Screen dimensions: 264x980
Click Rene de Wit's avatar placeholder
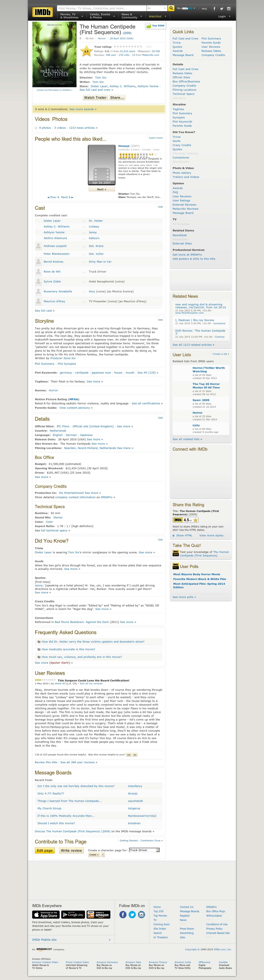[38, 272]
